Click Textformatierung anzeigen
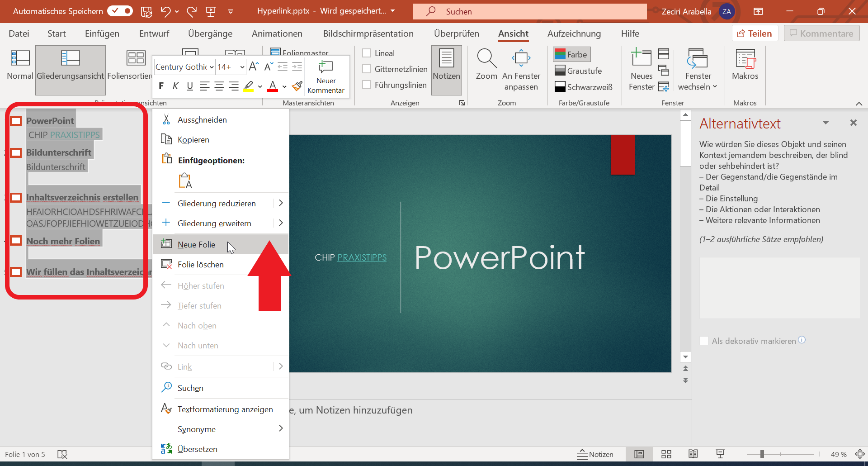This screenshot has width=868, height=466. click(221, 409)
